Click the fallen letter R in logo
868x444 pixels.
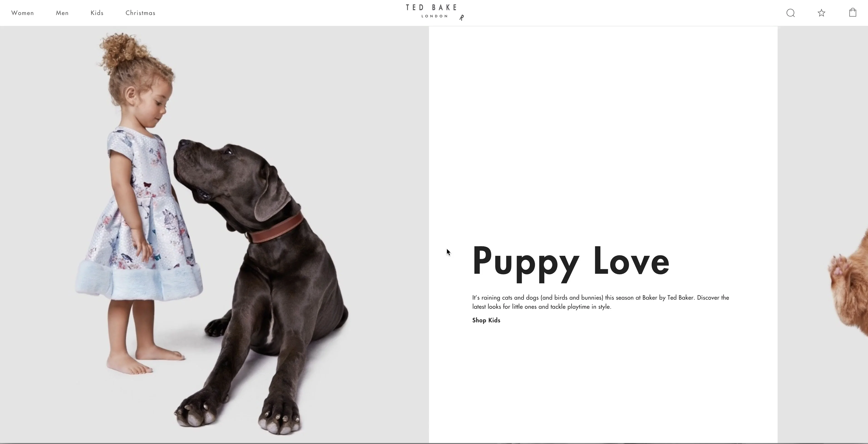pos(462,17)
